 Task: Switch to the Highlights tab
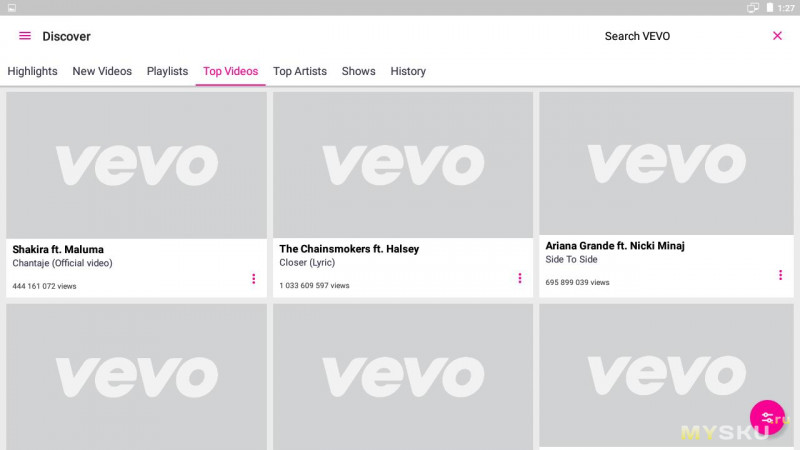(x=32, y=71)
